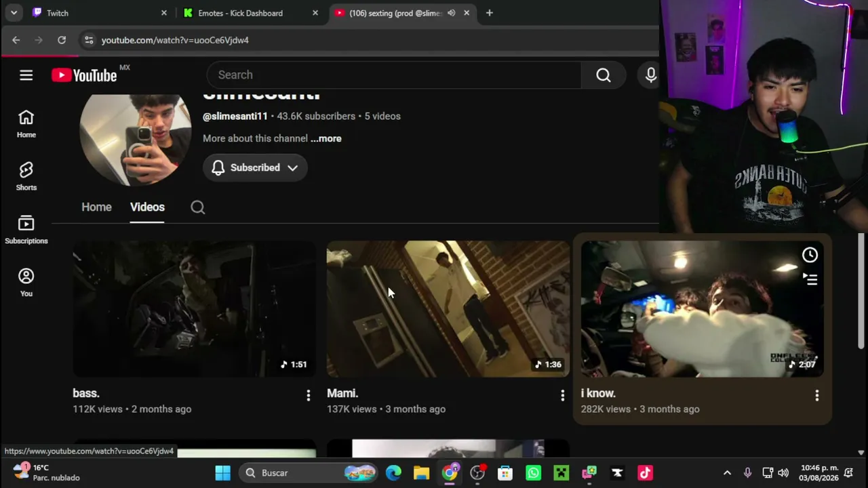Open more options for 'bass.' video
The height and width of the screenshot is (488, 868).
[308, 395]
